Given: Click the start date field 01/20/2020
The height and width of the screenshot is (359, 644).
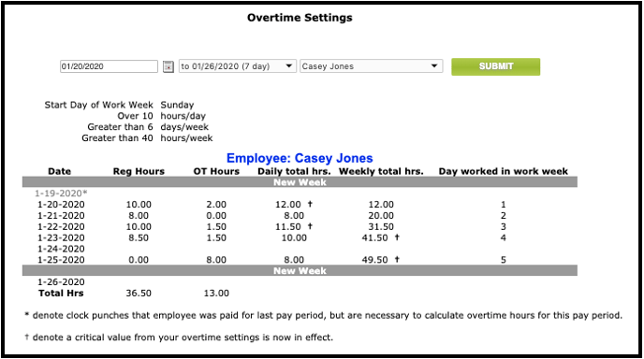Looking at the screenshot, I should pyautogui.click(x=109, y=66).
